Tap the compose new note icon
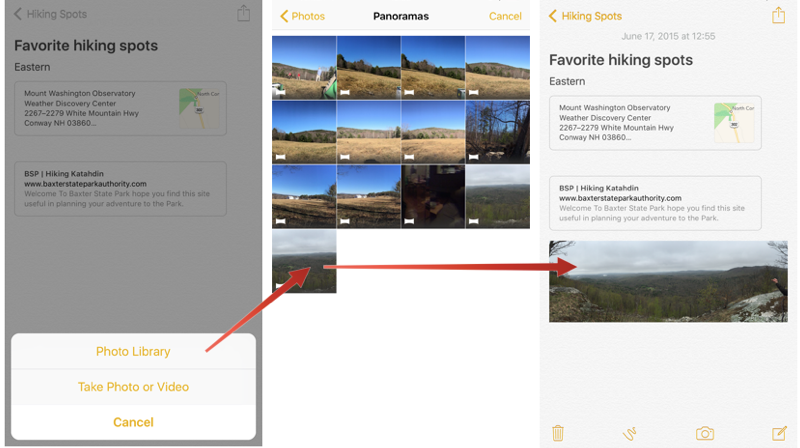This screenshot has height=448, width=800. click(x=779, y=433)
